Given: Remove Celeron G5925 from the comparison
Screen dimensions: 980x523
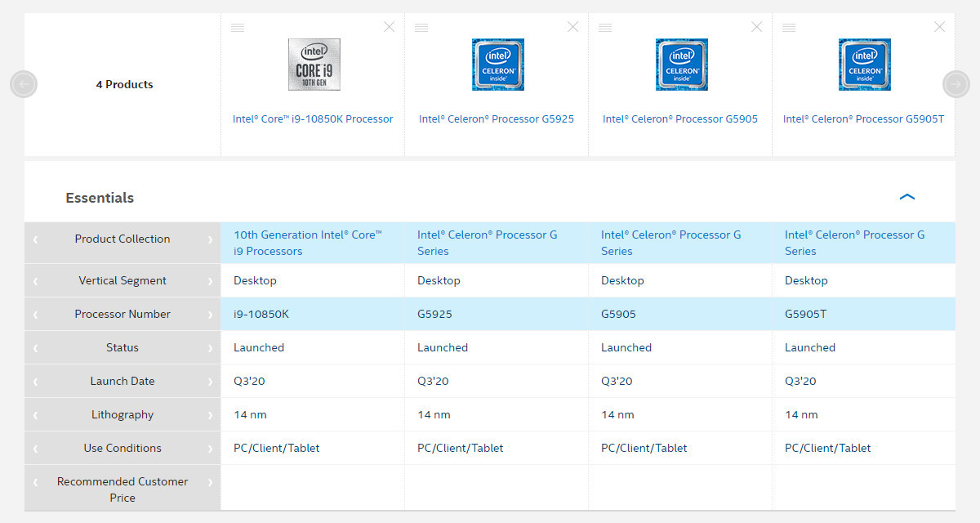Looking at the screenshot, I should 573,27.
